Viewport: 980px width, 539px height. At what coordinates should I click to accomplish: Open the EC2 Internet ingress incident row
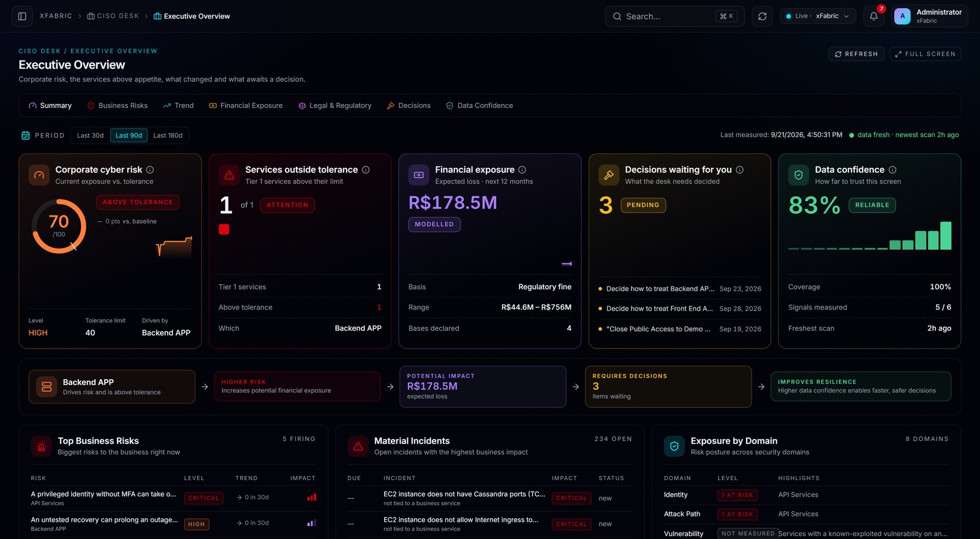pyautogui.click(x=490, y=524)
